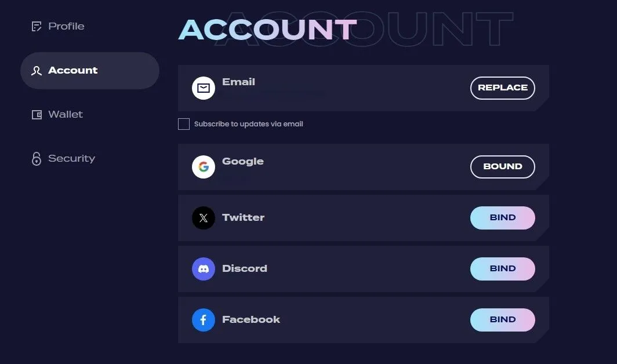
Task: Bind your Discord account
Action: click(502, 268)
